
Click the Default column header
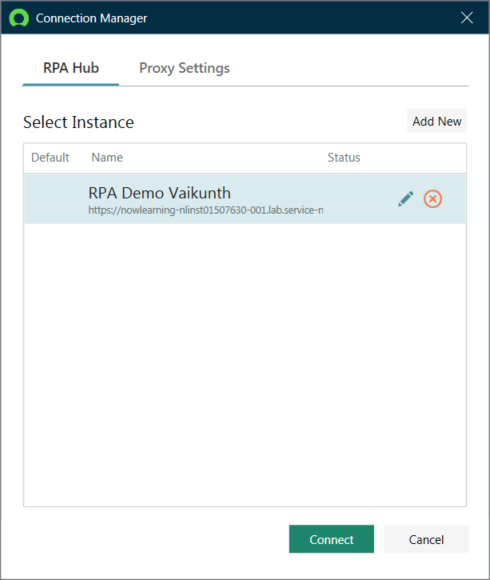point(50,158)
